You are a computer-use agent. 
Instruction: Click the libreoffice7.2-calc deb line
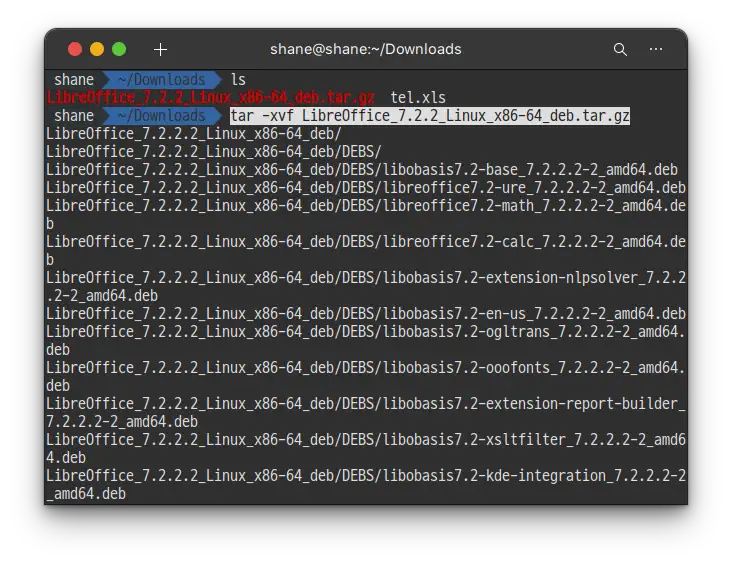pyautogui.click(x=366, y=251)
